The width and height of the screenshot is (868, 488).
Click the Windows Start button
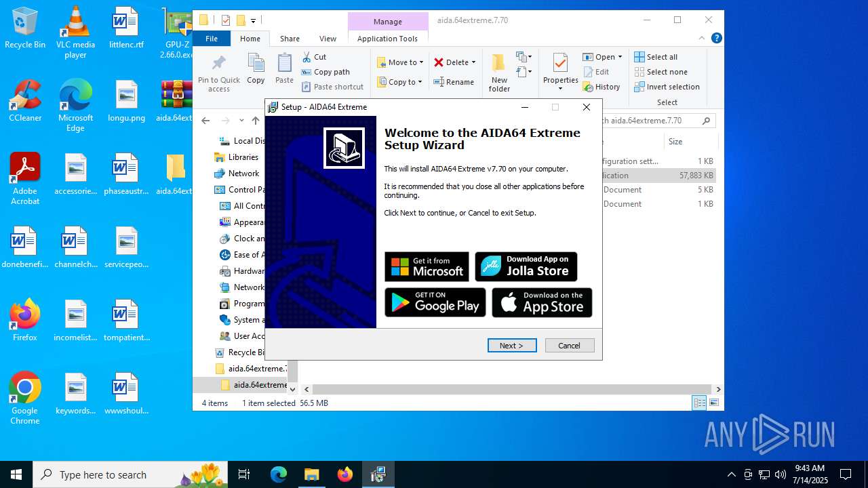16,474
